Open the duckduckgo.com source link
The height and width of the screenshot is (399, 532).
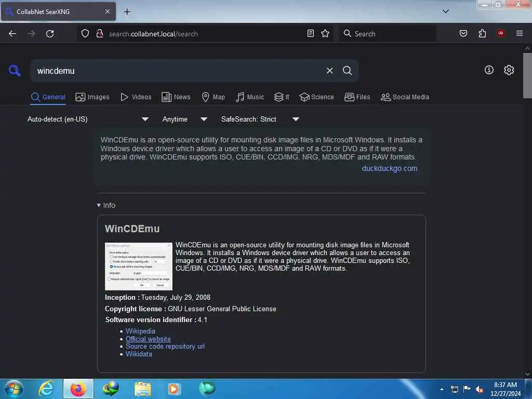[390, 168]
